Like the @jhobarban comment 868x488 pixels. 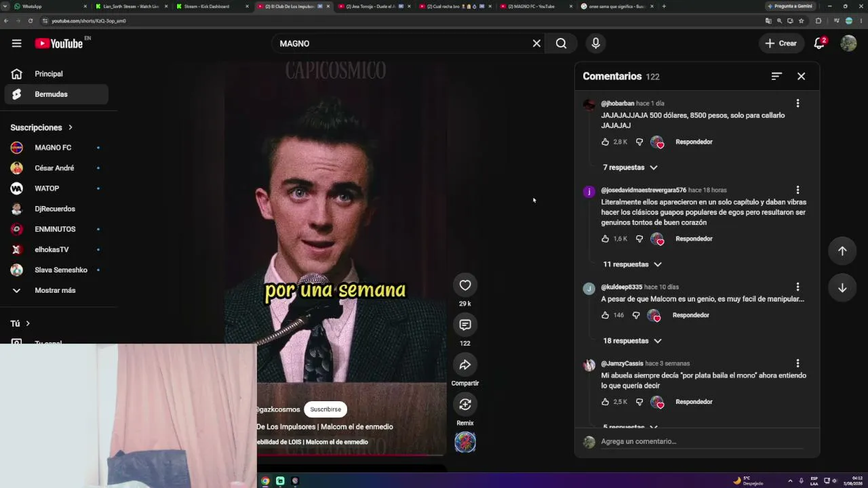[x=605, y=142]
